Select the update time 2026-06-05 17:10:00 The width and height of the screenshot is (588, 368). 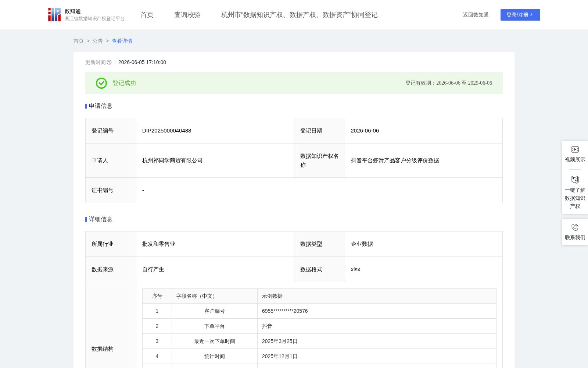[142, 63]
